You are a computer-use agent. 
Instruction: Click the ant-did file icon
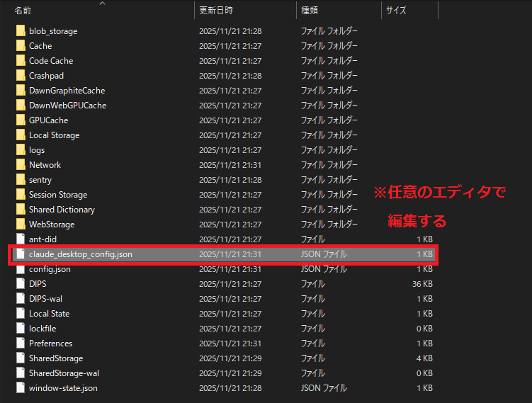[21, 239]
